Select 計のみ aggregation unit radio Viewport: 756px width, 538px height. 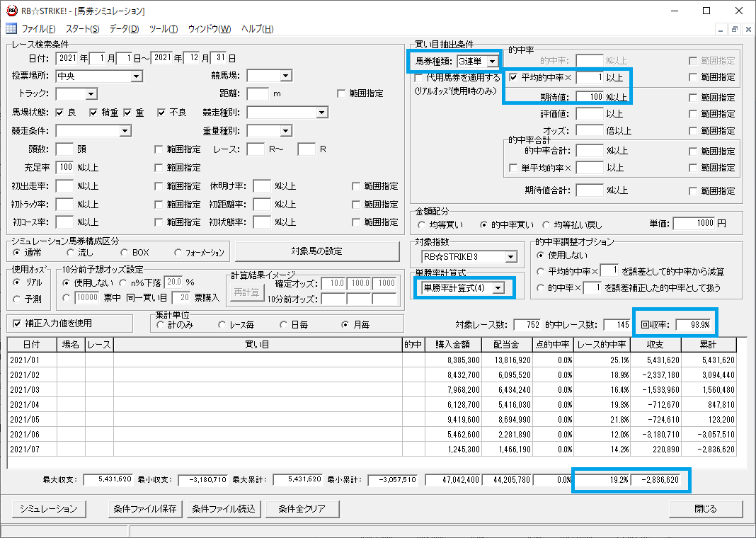161,325
